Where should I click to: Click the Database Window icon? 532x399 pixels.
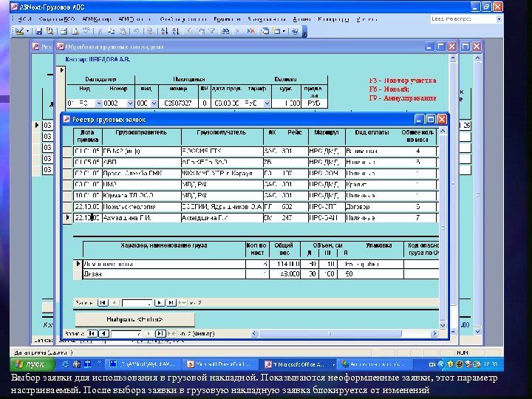coord(265,31)
